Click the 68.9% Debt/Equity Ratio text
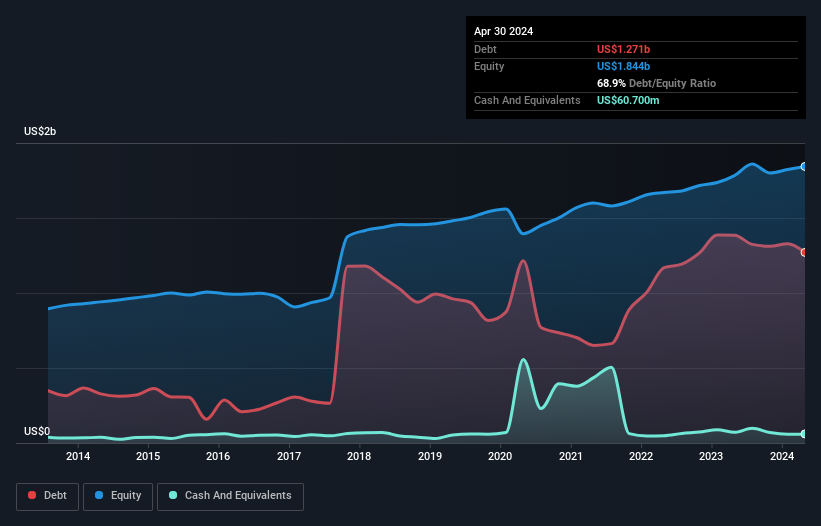The image size is (821, 526). (x=656, y=83)
